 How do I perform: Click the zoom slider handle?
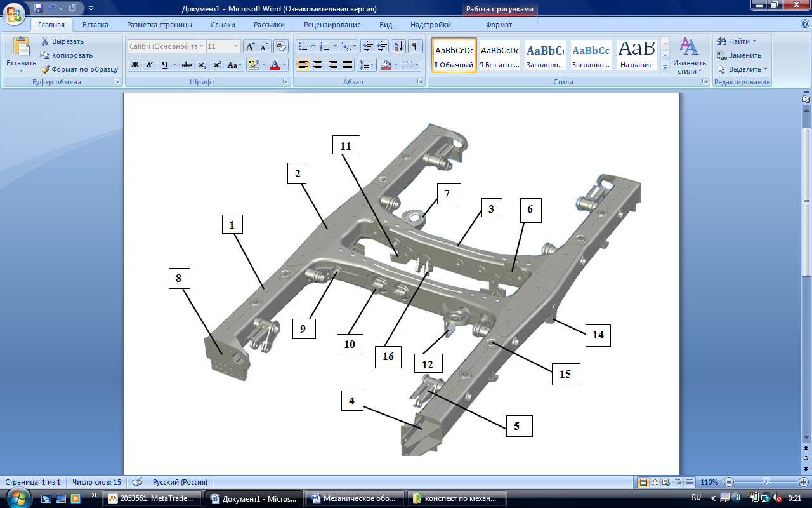pyautogui.click(x=766, y=482)
